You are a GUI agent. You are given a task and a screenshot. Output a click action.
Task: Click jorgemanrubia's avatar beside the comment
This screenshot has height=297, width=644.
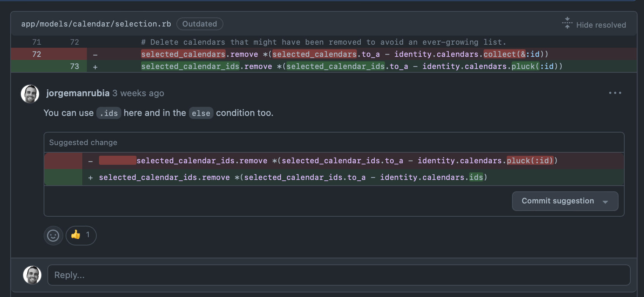(x=30, y=94)
